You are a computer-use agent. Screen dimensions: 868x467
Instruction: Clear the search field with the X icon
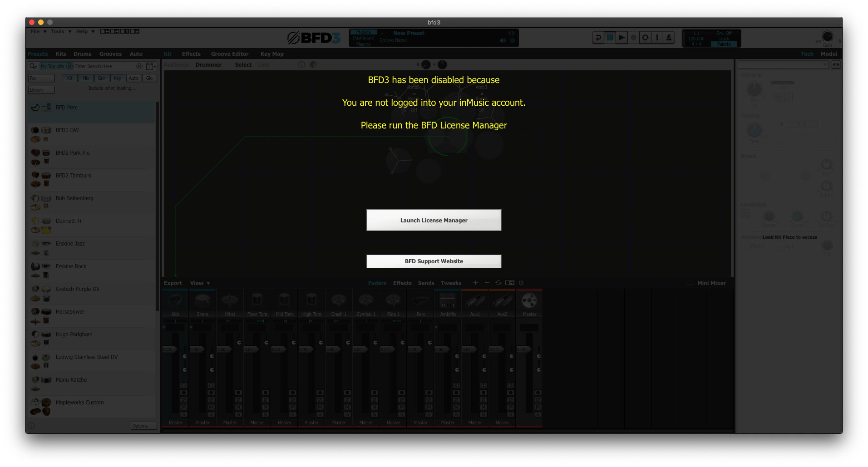click(x=139, y=66)
